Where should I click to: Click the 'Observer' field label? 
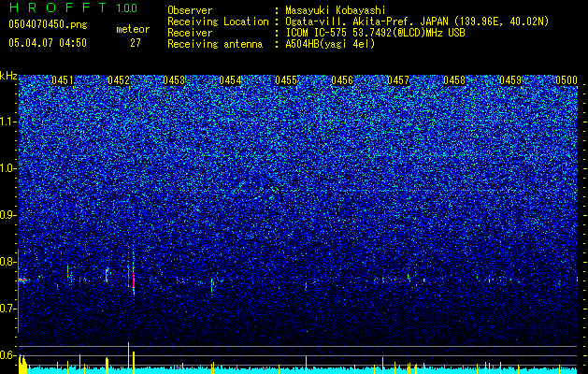pyautogui.click(x=190, y=10)
